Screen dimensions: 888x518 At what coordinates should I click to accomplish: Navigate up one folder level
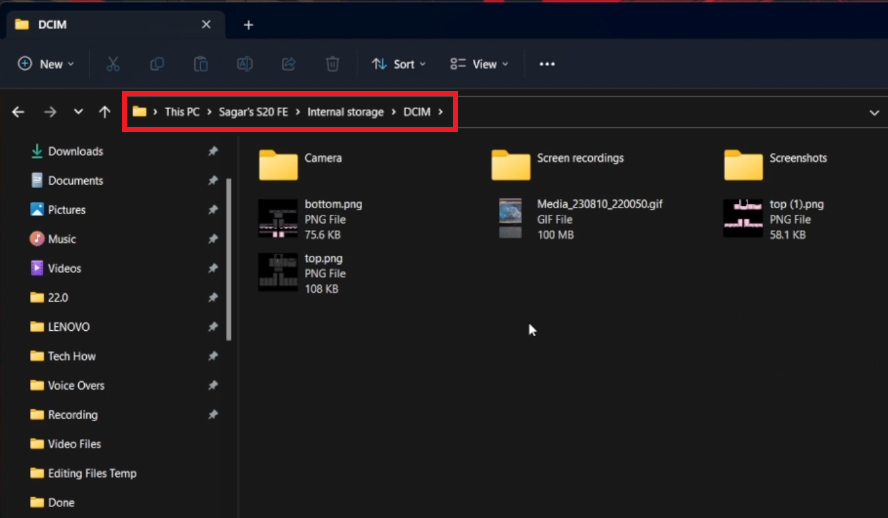click(104, 112)
